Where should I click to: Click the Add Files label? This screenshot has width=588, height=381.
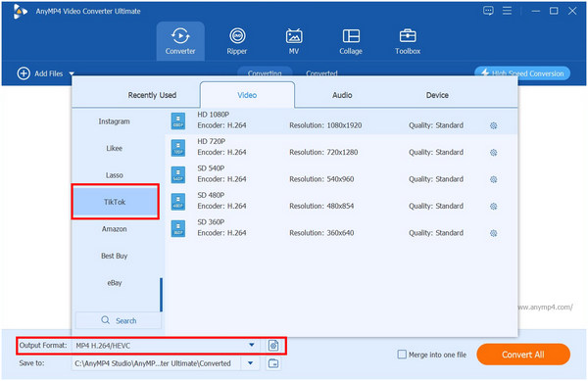click(49, 73)
